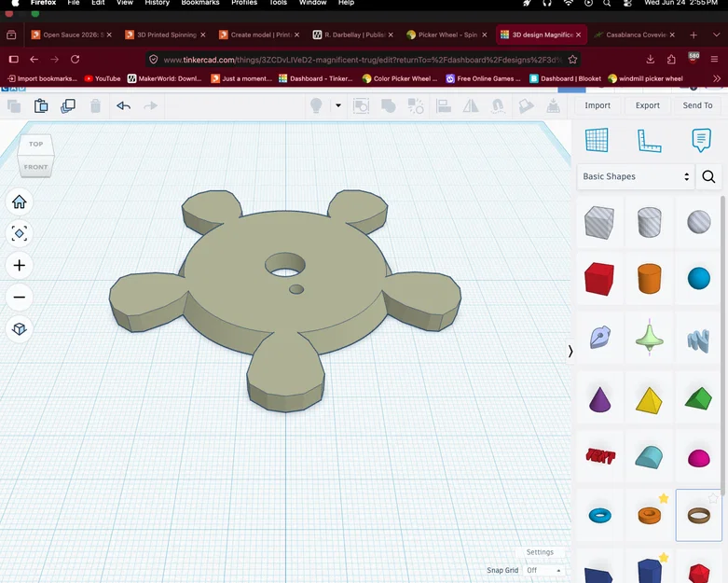
Task: Select the magenta Half Sphere shape
Action: click(x=699, y=458)
